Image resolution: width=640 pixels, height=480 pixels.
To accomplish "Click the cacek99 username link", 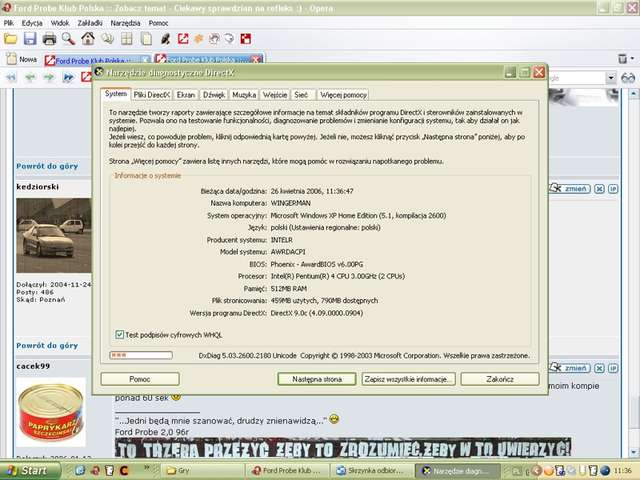I will [x=33, y=366].
